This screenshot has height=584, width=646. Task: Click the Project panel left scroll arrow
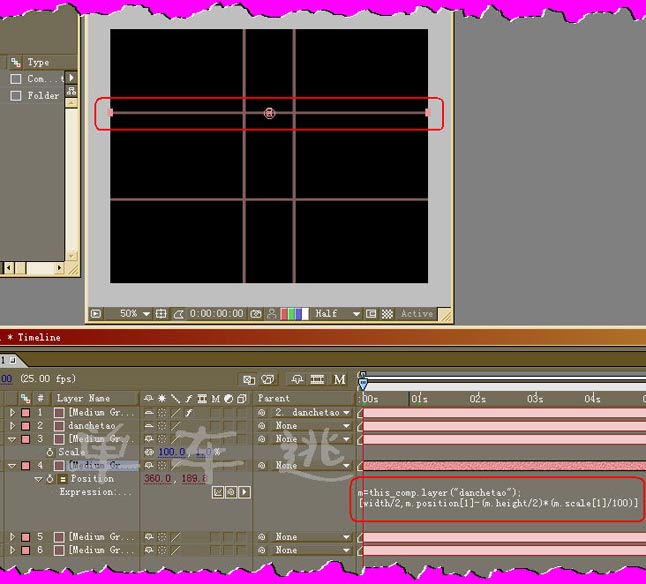point(9,268)
